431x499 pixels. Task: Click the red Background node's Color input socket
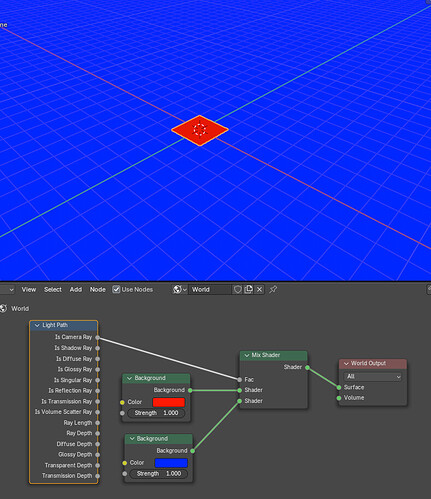(x=122, y=402)
